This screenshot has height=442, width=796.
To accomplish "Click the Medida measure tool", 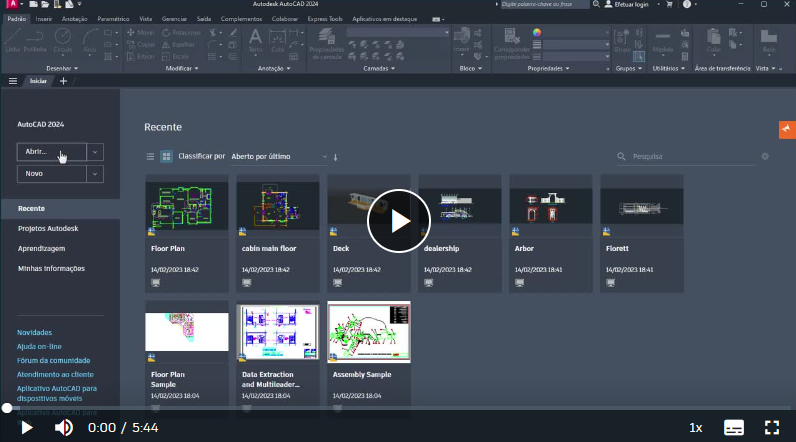I will click(x=662, y=40).
